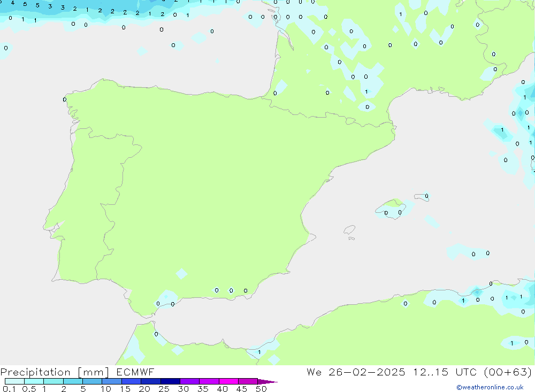Click the '35' legend scale value
Viewport: 535px width, 392px height.
click(203, 389)
